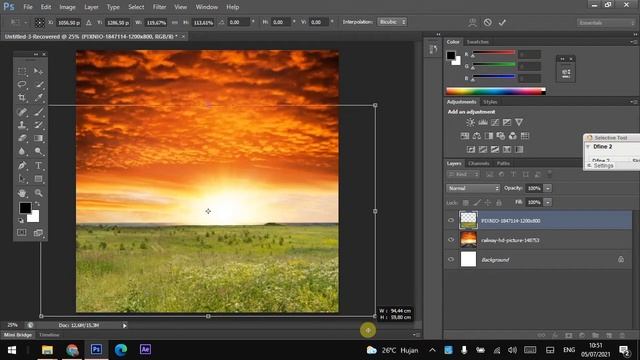Add a Photo Filter adjustment

[501, 136]
